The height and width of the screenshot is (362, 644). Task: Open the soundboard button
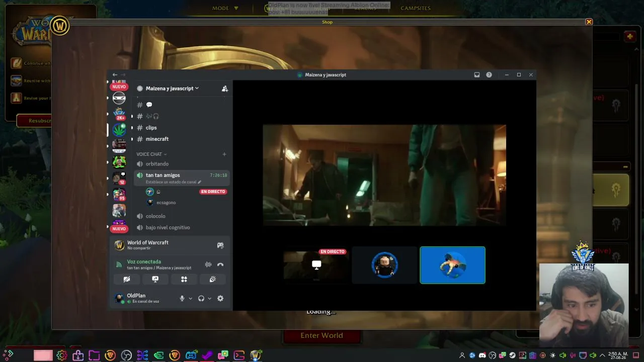coord(213,279)
